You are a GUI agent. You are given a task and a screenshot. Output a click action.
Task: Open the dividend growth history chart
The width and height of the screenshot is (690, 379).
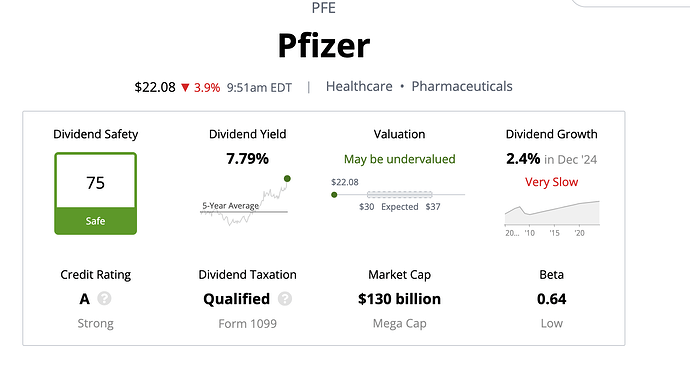552,218
